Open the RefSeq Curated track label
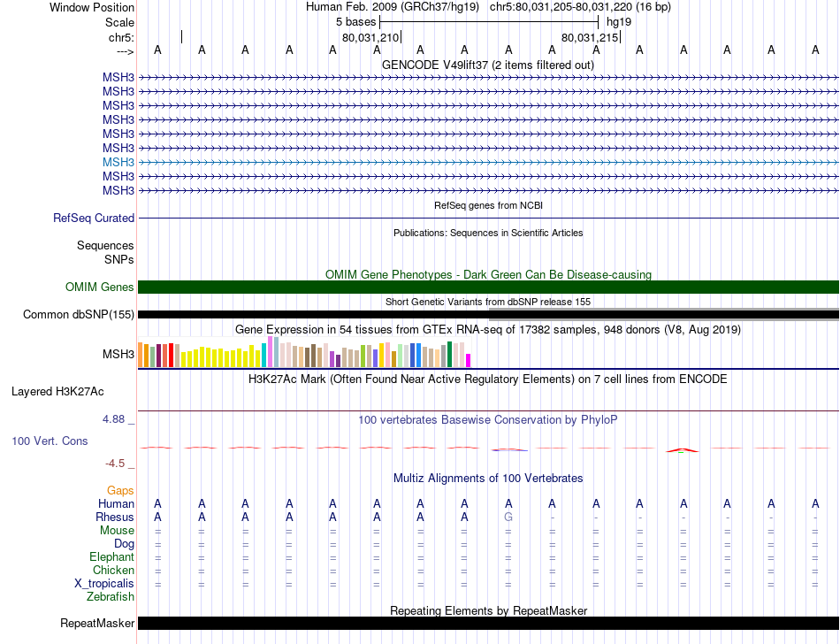The height and width of the screenshot is (644, 840). click(94, 218)
